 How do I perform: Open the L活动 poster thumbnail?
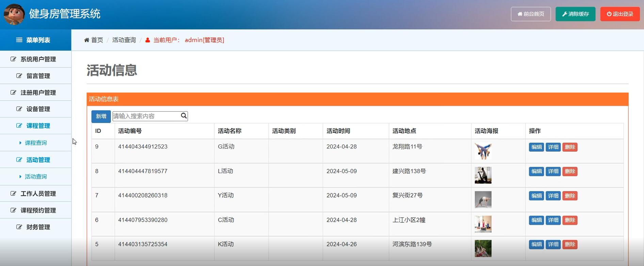pos(483,175)
